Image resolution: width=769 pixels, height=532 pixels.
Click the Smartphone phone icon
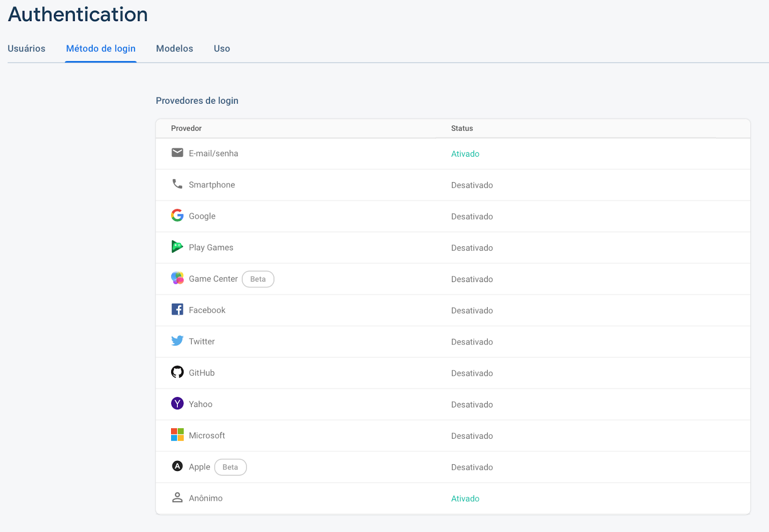click(177, 184)
